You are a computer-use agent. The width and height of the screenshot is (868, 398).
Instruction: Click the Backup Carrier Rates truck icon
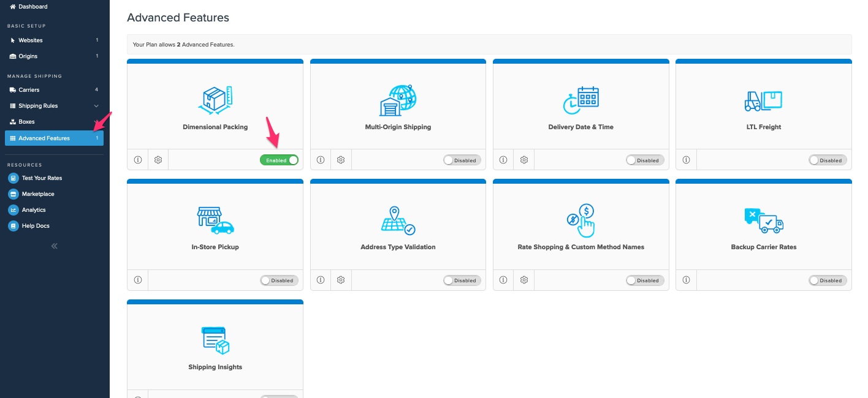(x=763, y=220)
